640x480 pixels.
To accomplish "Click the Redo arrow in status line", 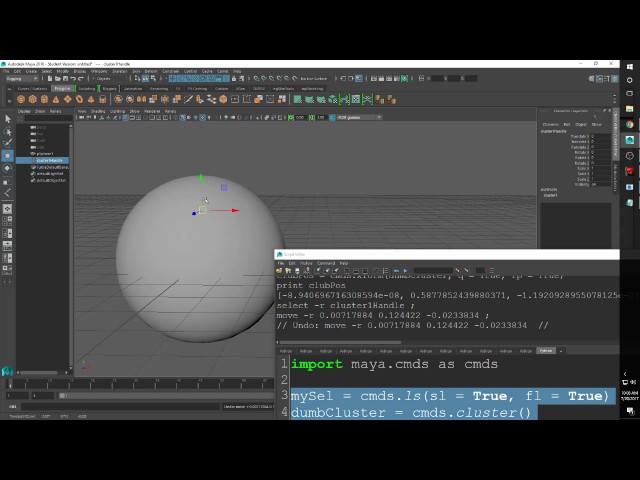I will (81, 78).
